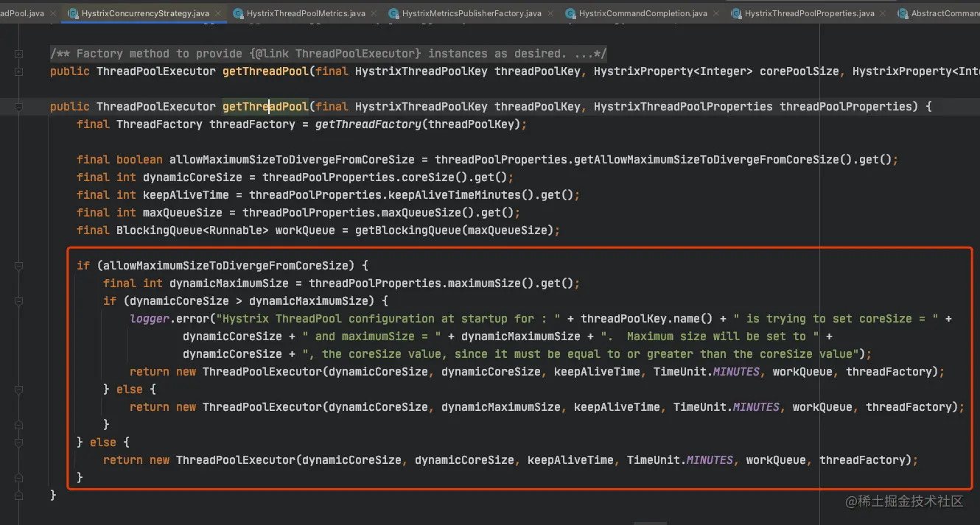Image resolution: width=980 pixels, height=525 pixels.
Task: Click fold-end marker at the outer else closing brace
Action: coord(18,478)
